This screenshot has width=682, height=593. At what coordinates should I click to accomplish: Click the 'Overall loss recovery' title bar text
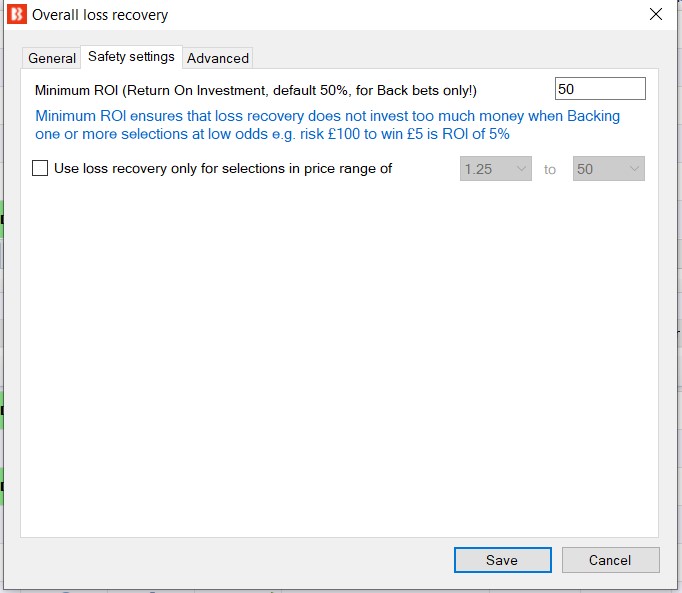(100, 15)
